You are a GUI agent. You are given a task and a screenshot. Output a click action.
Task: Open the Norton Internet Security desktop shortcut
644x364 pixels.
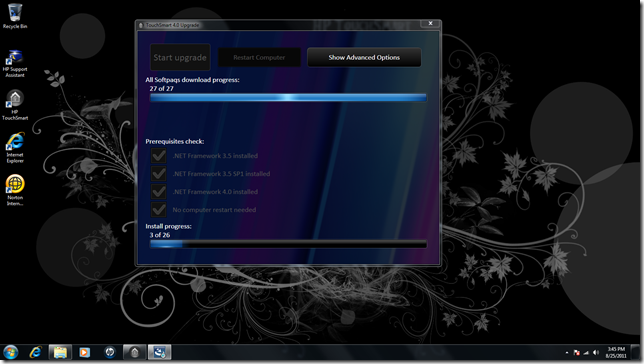15,190
